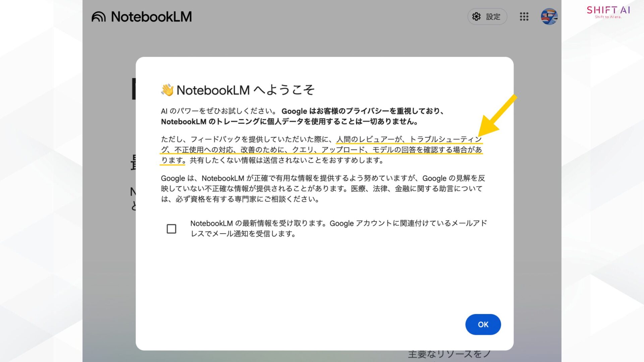Click the dialog title NotebookLM へようこそ

(x=238, y=90)
